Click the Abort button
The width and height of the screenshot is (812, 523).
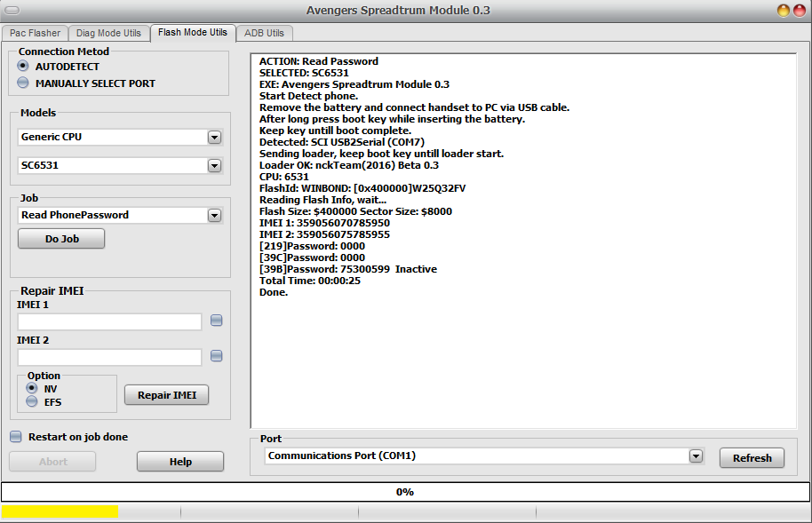click(x=52, y=462)
